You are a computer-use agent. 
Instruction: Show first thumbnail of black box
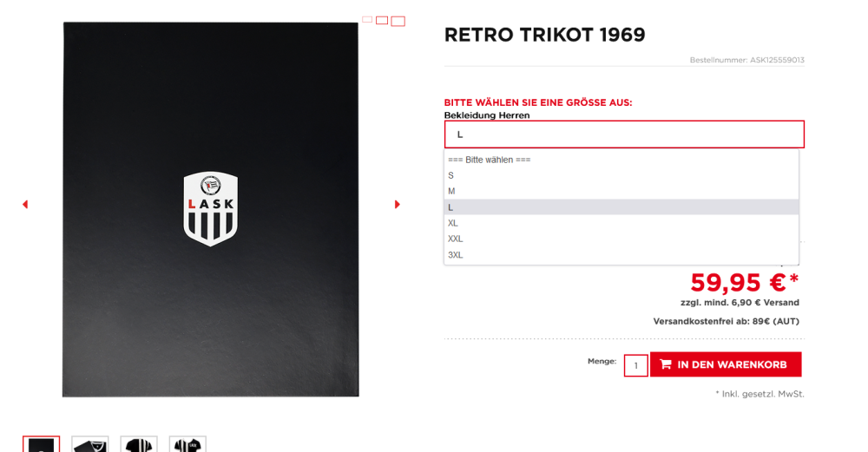tap(41, 444)
